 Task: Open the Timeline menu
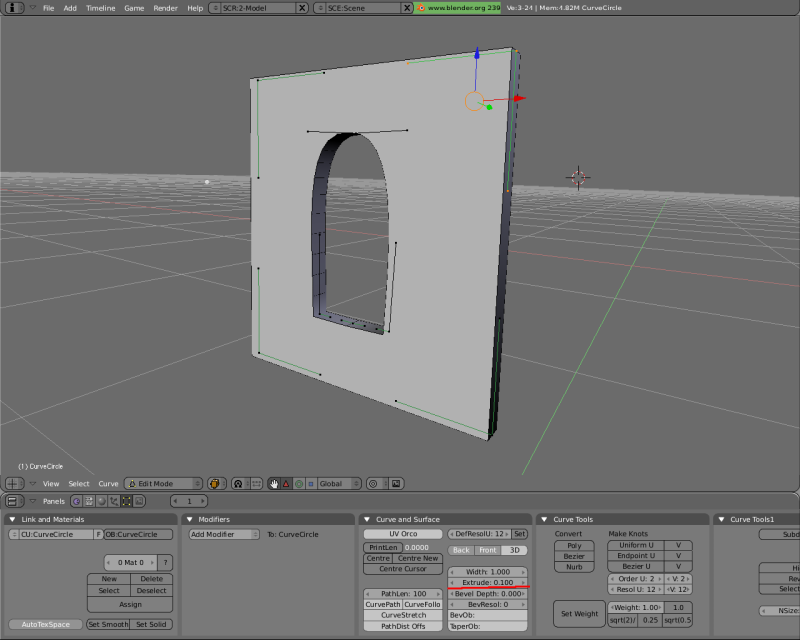101,8
